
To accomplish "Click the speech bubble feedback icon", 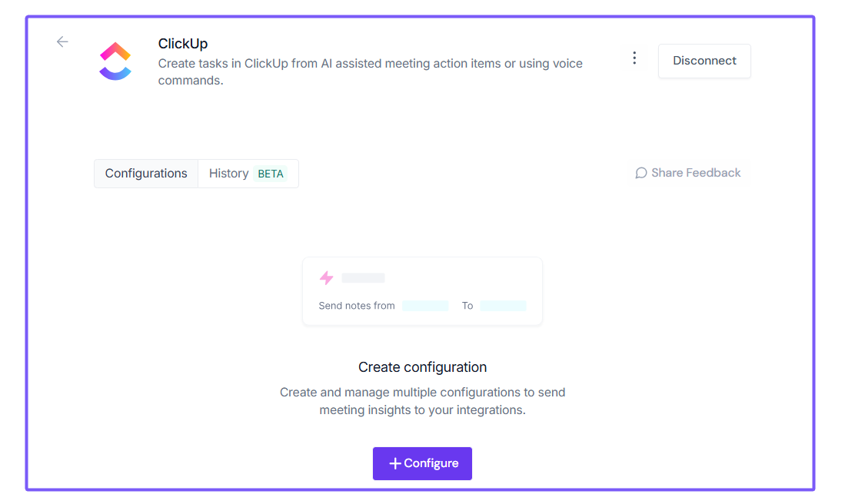I will (640, 173).
